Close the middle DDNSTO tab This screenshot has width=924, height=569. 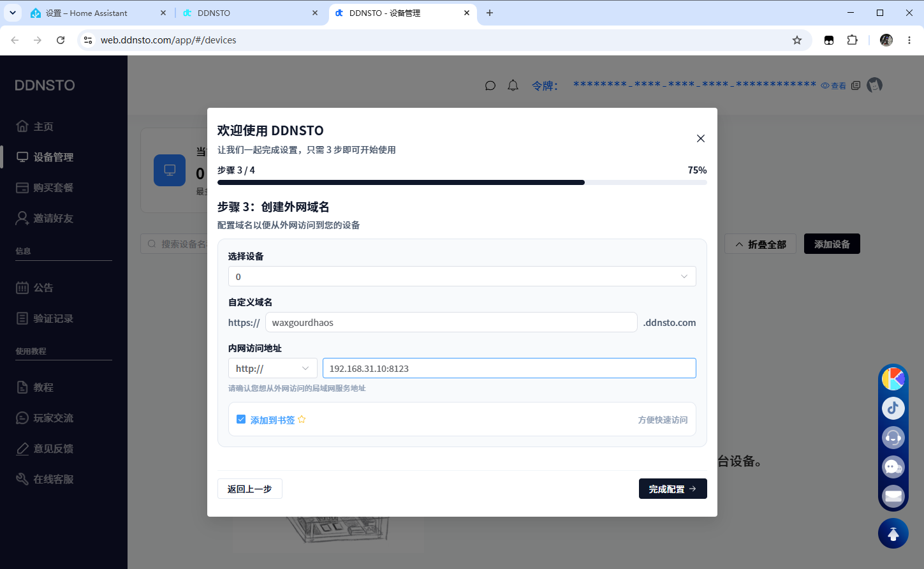pyautogui.click(x=315, y=13)
